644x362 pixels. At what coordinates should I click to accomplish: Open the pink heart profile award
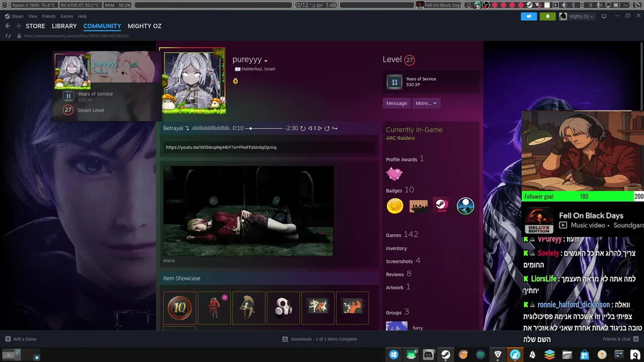tap(394, 174)
